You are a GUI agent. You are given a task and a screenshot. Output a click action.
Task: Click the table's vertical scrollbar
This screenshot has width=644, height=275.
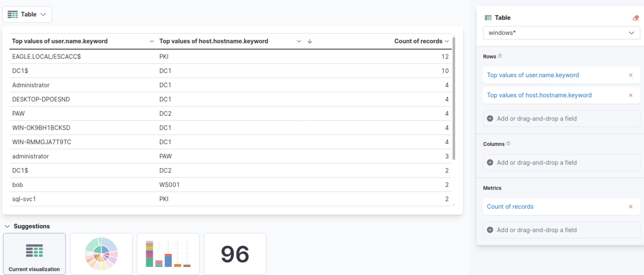pos(454,98)
